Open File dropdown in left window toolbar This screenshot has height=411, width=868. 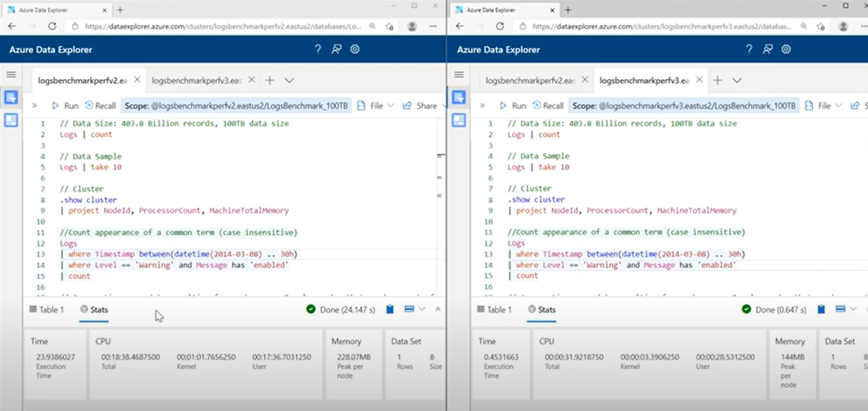point(376,106)
